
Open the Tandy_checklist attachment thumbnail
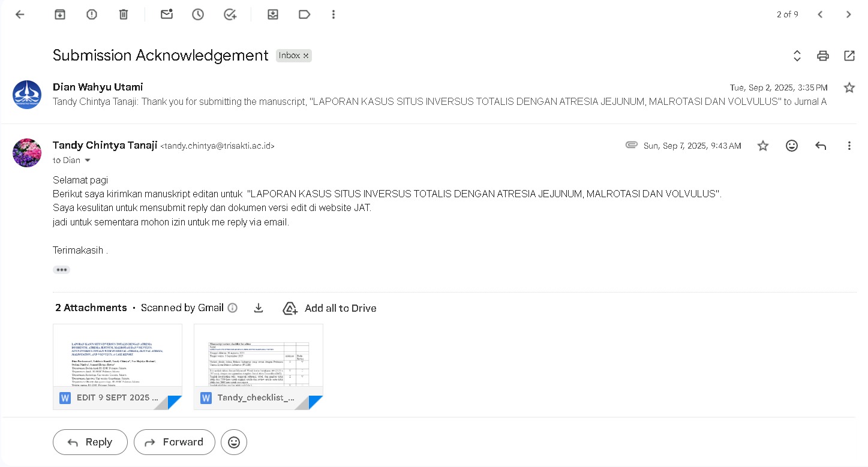(258, 360)
